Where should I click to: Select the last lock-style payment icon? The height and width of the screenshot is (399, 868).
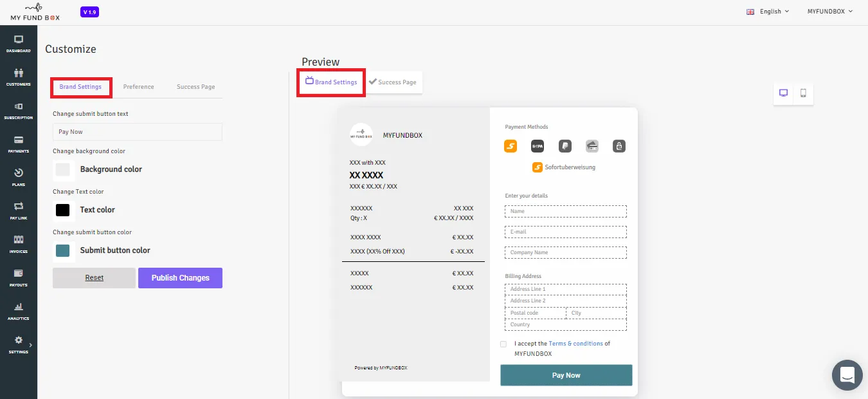[619, 146]
